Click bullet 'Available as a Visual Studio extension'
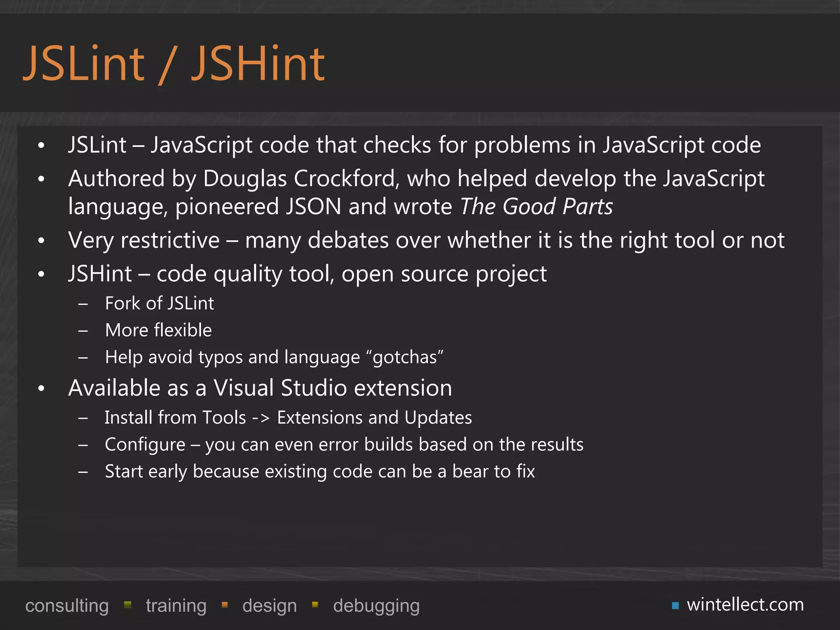 pyautogui.click(x=260, y=388)
